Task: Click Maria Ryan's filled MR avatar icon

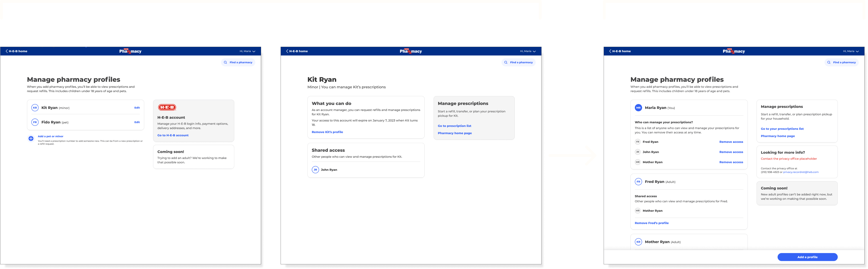Action: tap(638, 108)
